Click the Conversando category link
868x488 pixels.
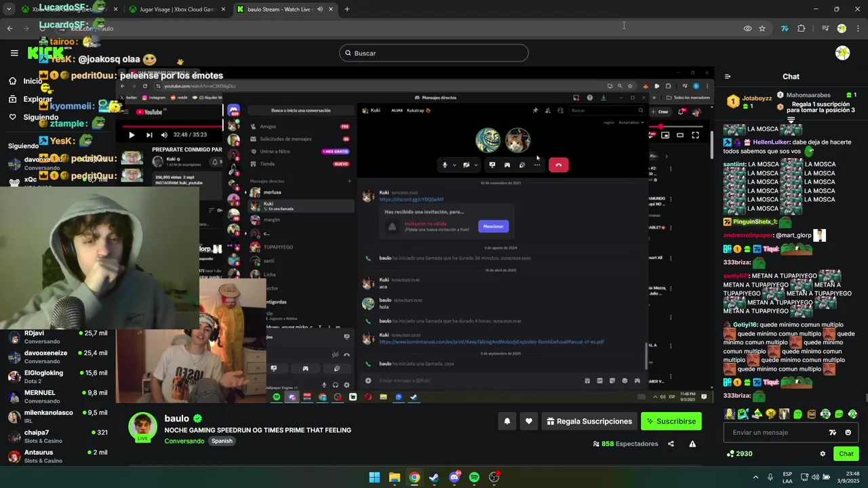[184, 441]
